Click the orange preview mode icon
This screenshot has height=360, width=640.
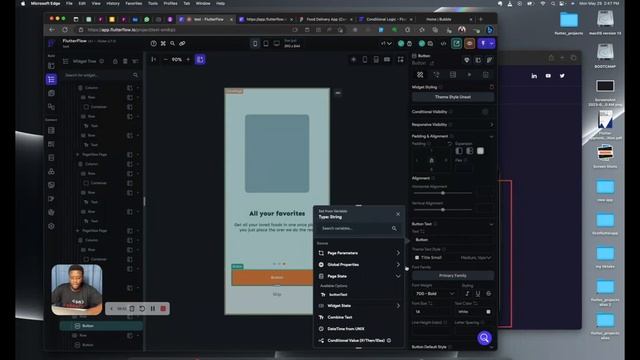point(469,43)
